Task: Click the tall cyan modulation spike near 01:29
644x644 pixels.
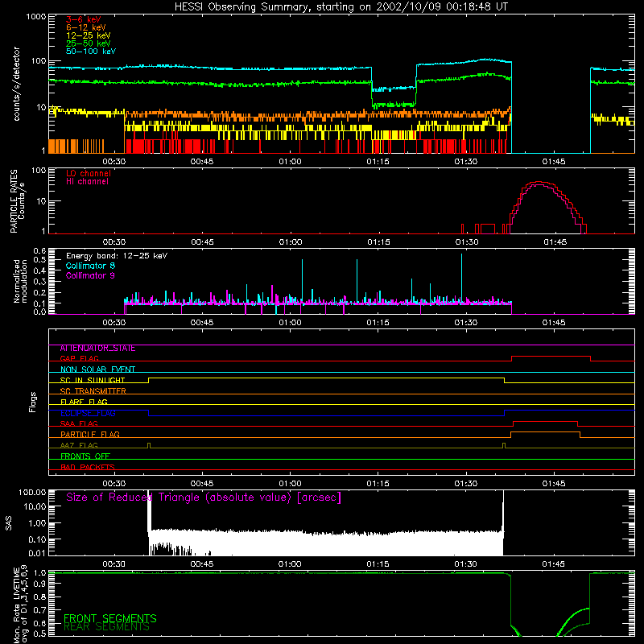Action: coord(461,277)
